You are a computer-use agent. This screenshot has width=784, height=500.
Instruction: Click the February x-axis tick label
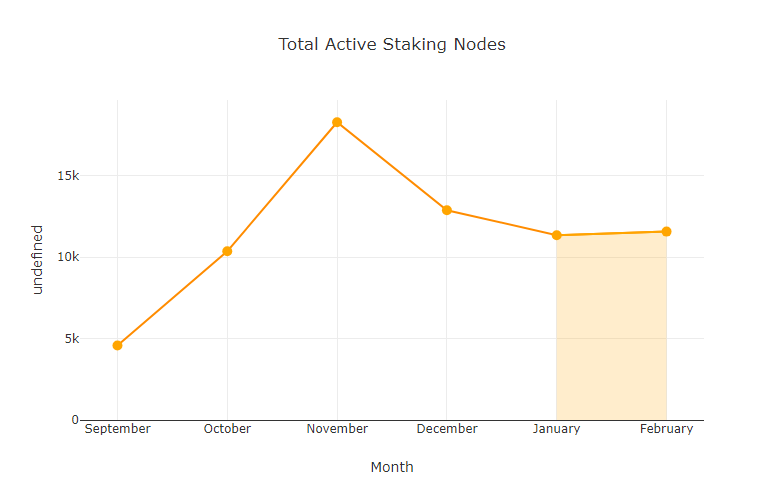click(x=666, y=429)
